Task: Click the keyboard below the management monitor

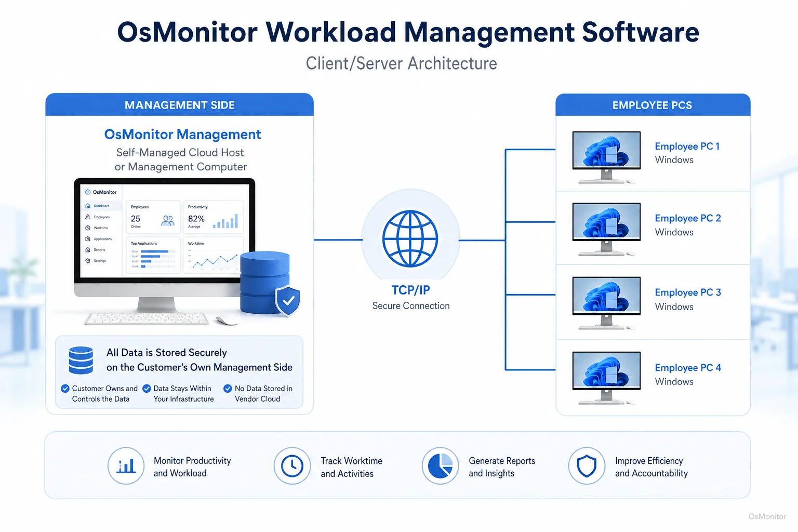Action: (x=147, y=318)
